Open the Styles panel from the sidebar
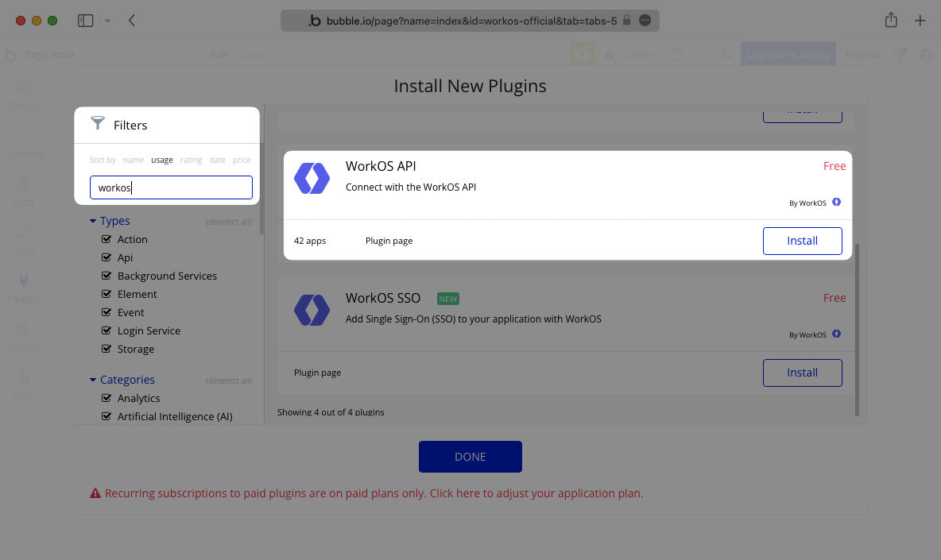941x560 pixels. (24, 241)
